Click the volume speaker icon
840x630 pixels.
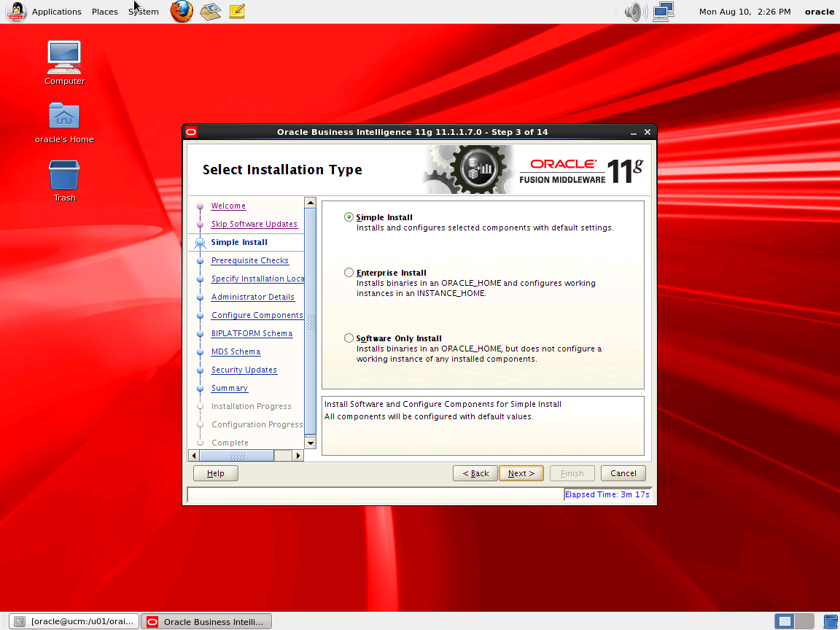pos(635,11)
